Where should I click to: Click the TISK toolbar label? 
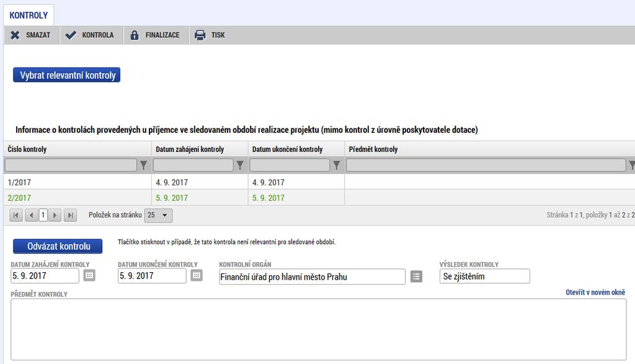click(x=218, y=35)
